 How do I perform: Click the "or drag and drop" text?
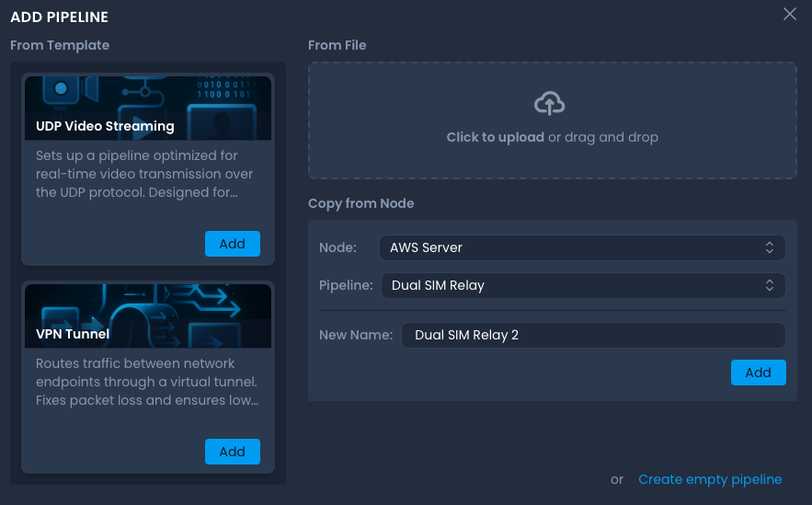click(603, 137)
